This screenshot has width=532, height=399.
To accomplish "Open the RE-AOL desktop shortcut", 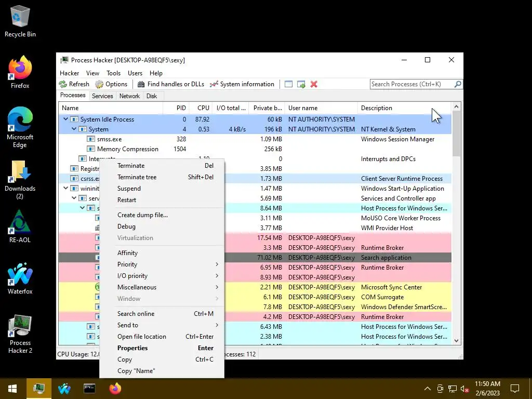I will [x=20, y=227].
